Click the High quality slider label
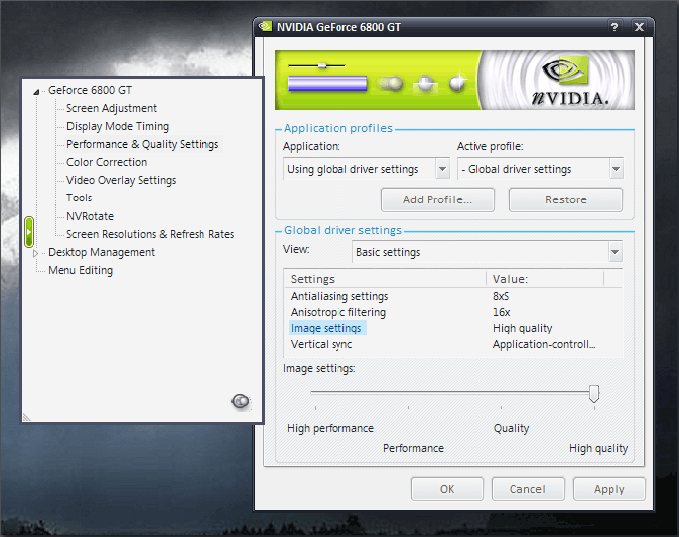This screenshot has width=679, height=537. click(598, 448)
